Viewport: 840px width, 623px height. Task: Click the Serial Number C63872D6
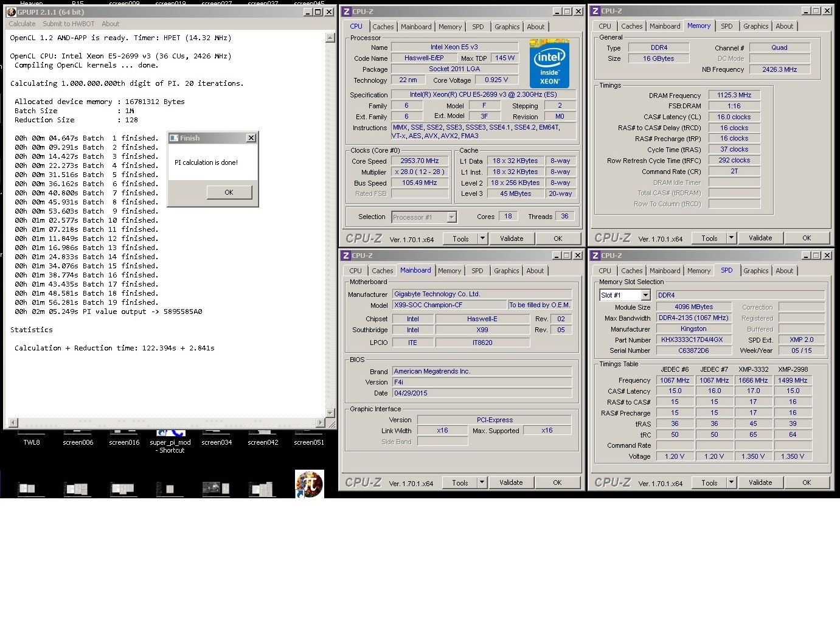(x=693, y=350)
